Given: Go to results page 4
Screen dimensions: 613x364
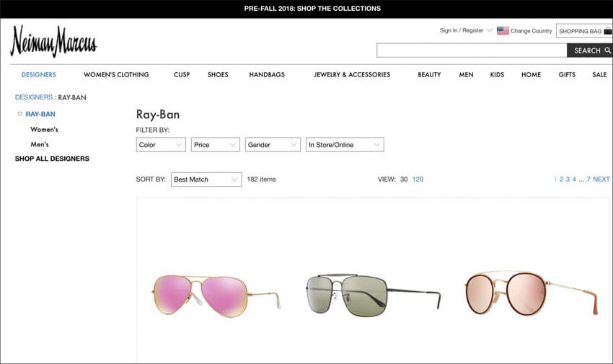Looking at the screenshot, I should (x=574, y=179).
